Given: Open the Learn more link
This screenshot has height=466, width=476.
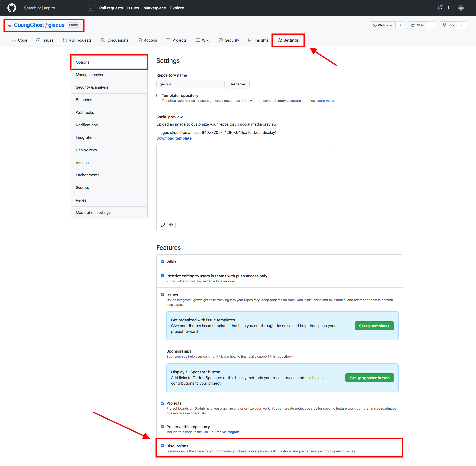Looking at the screenshot, I should click(325, 101).
